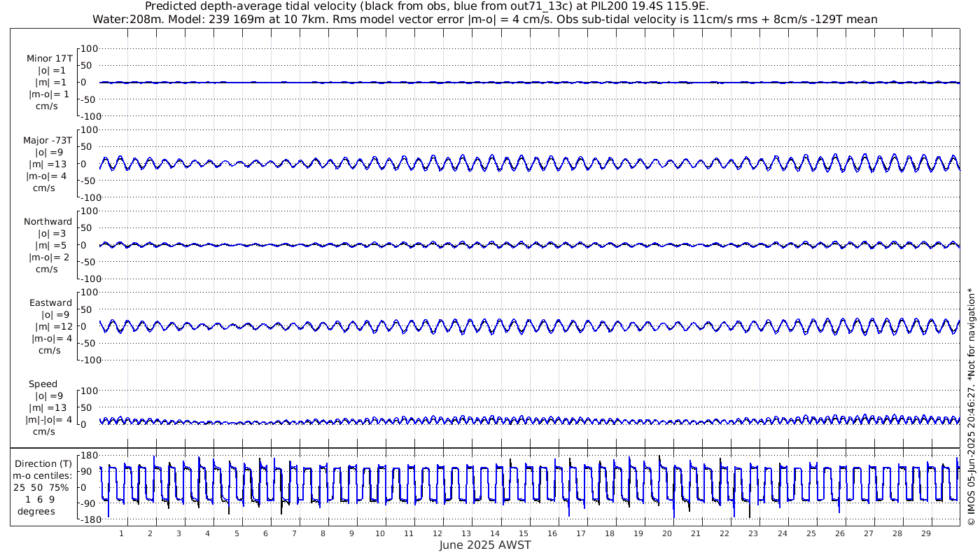Click the 'm-o centiles:' text
This screenshot has height=560, width=980.
[x=43, y=476]
